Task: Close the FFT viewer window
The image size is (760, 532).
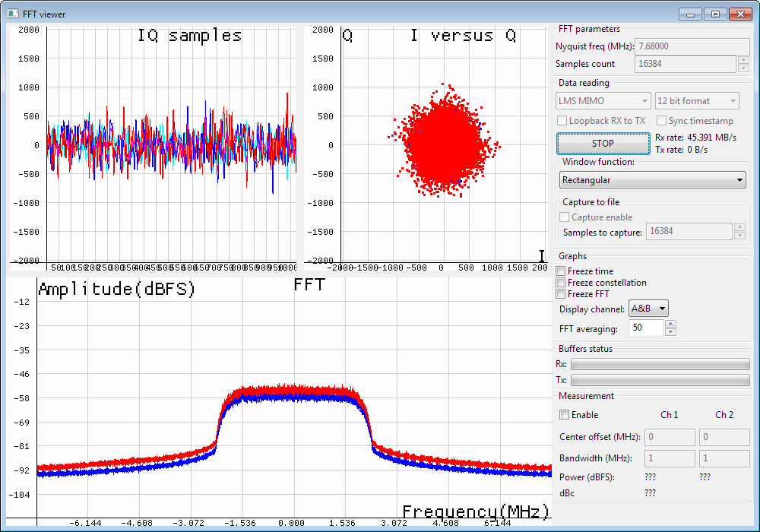Action: pyautogui.click(x=740, y=14)
